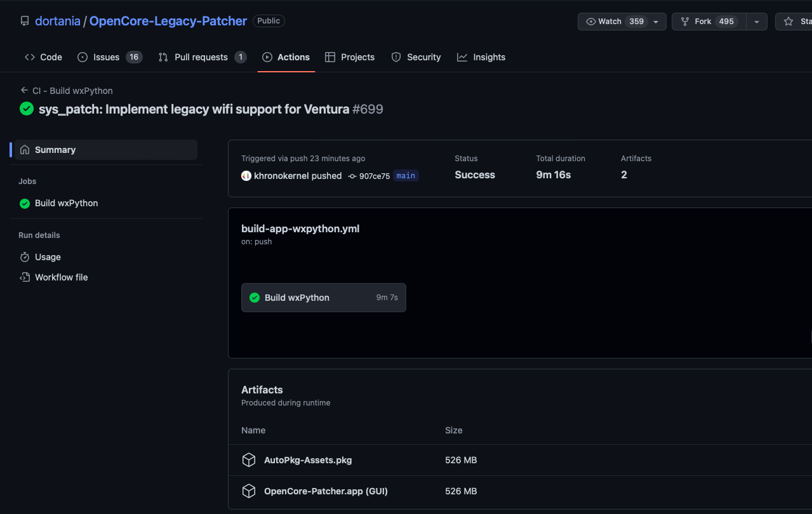Click the green success check beside workflow title
The image size is (812, 514).
pos(27,109)
